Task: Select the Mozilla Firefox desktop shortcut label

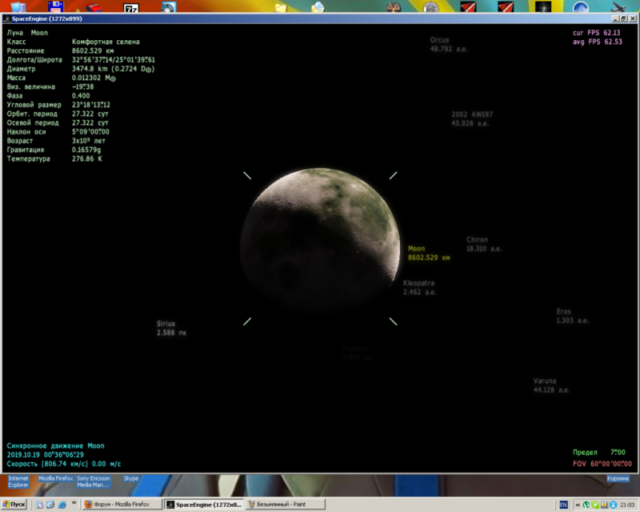Action: coord(56,478)
